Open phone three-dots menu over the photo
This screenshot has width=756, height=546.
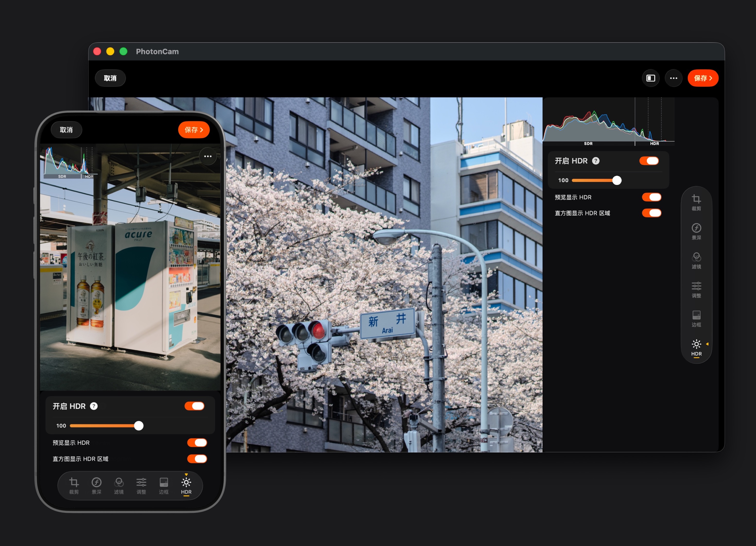click(x=208, y=156)
